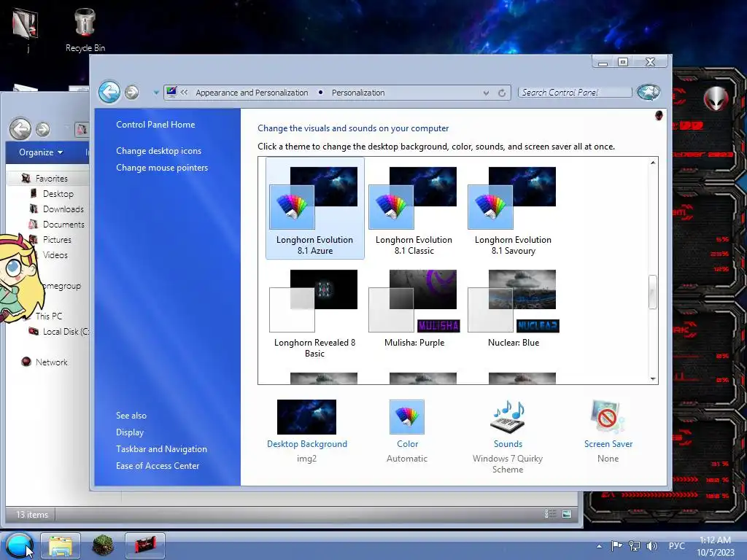Go back in the Explorer window behind

[20, 128]
